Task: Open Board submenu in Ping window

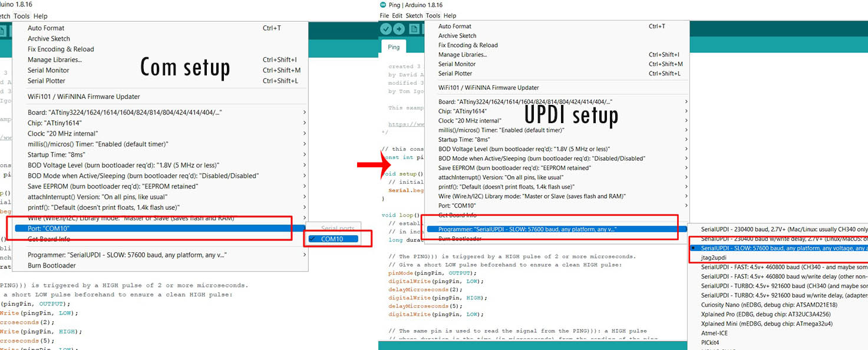Action: pos(556,101)
